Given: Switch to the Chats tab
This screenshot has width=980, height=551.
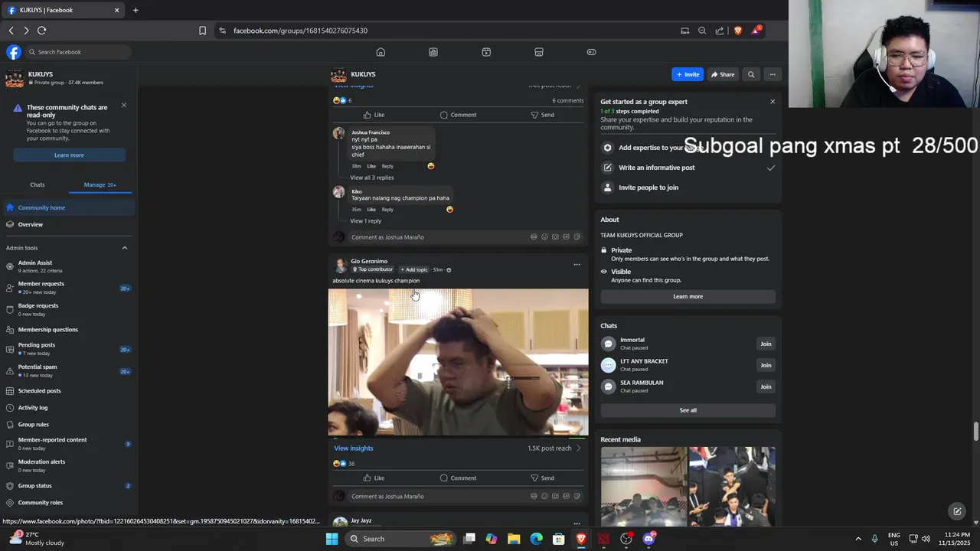Looking at the screenshot, I should pos(38,184).
